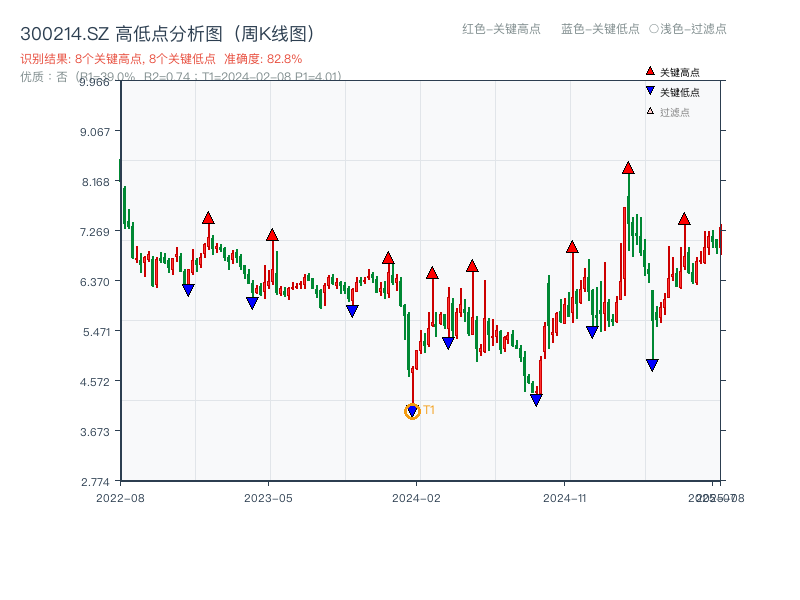Click the orange T1 circle marker
The height and width of the screenshot is (600, 800).
[412, 410]
